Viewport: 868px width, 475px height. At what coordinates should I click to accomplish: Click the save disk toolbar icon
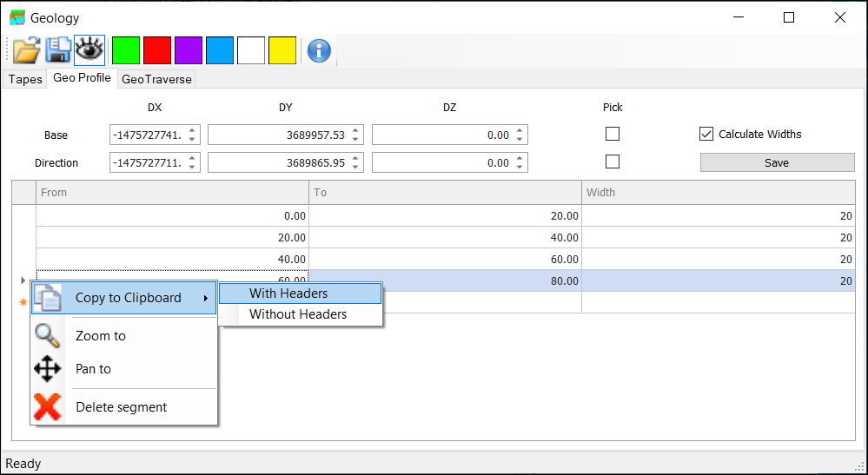point(58,50)
